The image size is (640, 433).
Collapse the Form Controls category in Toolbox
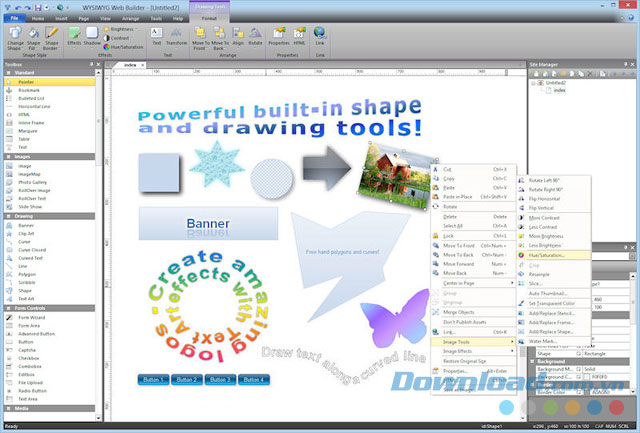pos(8,308)
